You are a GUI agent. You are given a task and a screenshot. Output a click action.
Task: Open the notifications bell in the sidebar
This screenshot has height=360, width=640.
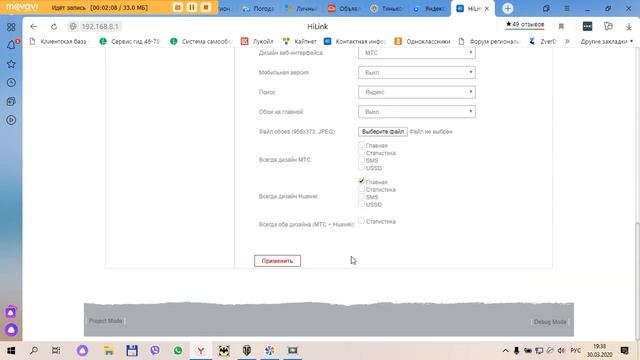click(x=11, y=45)
